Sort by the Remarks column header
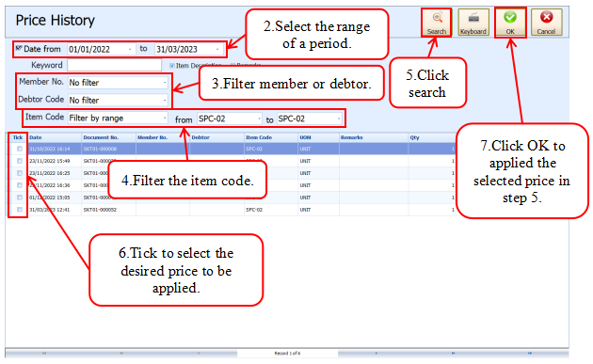The height and width of the screenshot is (364, 593). point(374,137)
